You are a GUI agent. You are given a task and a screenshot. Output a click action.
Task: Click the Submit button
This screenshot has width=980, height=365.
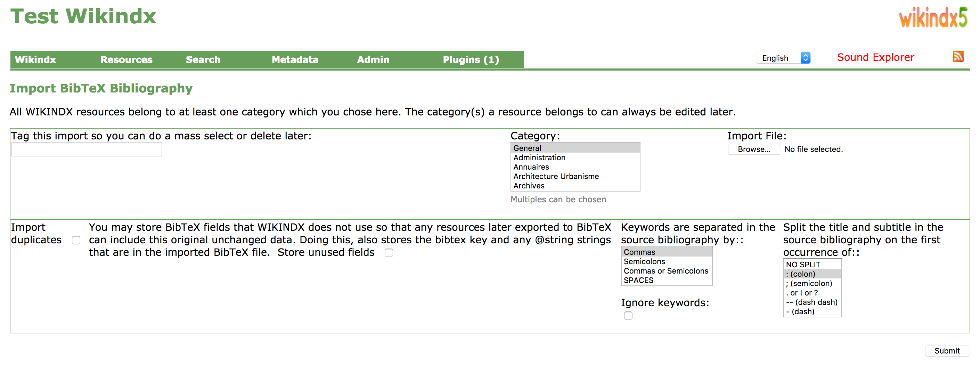(x=947, y=350)
